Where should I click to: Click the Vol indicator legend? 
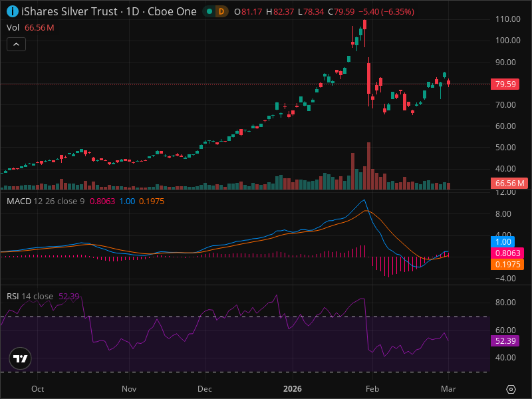point(13,27)
